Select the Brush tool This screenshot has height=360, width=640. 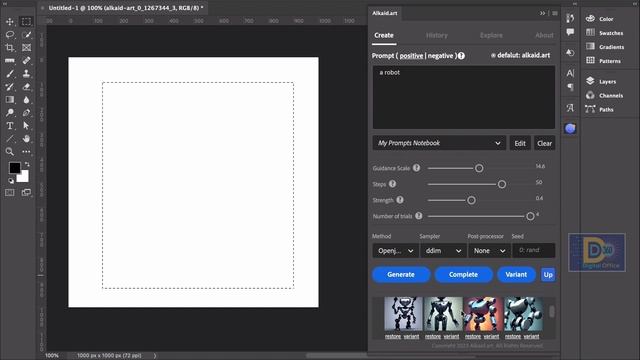10,74
